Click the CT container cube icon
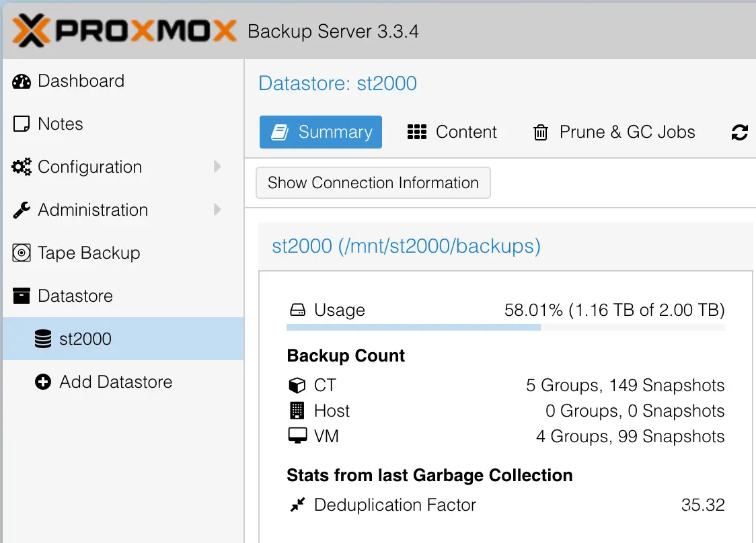The height and width of the screenshot is (543, 756). pyautogui.click(x=297, y=385)
